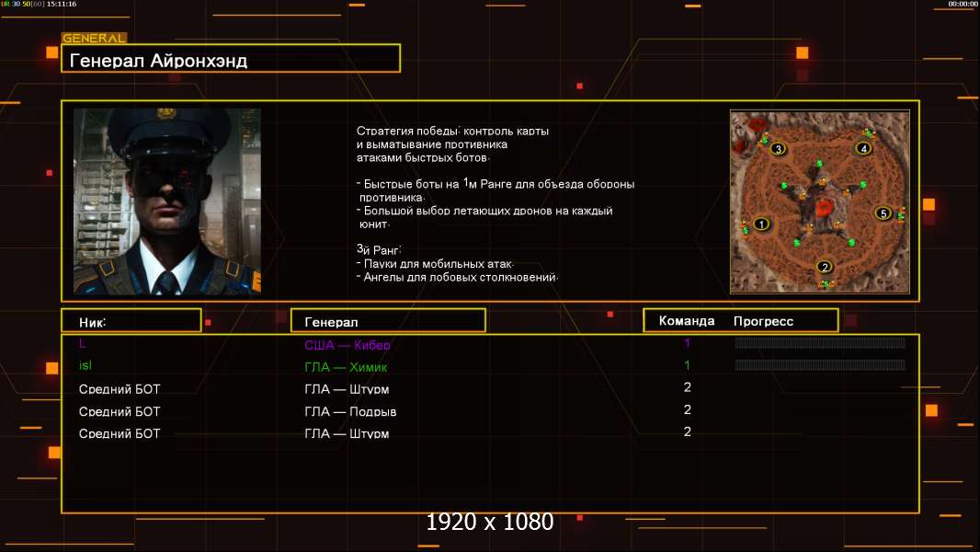Click the Ангелы для лобовых столкновений line

coord(458,277)
